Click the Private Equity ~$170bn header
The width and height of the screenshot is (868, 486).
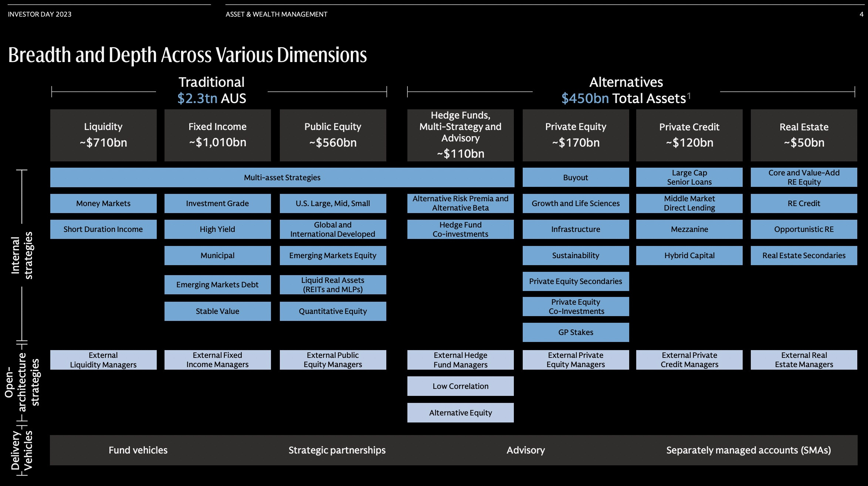[x=576, y=135]
